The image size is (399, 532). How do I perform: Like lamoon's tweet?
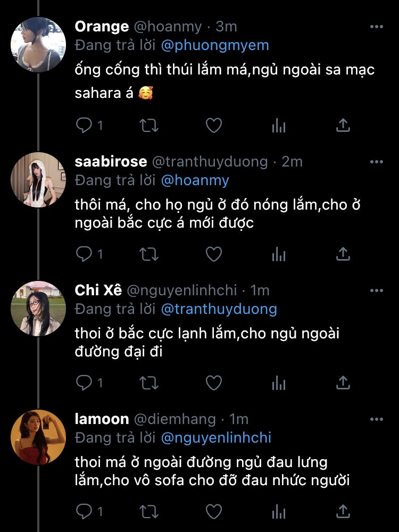coord(213,512)
